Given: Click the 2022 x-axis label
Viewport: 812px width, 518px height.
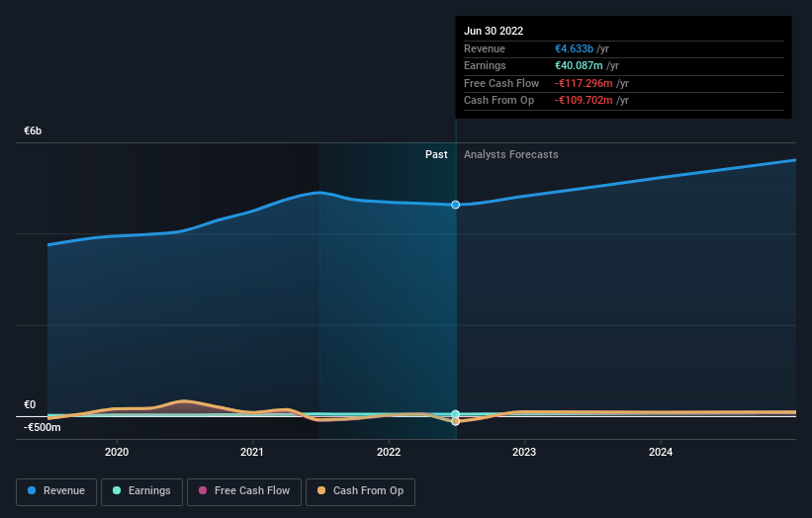Looking at the screenshot, I should click(389, 453).
